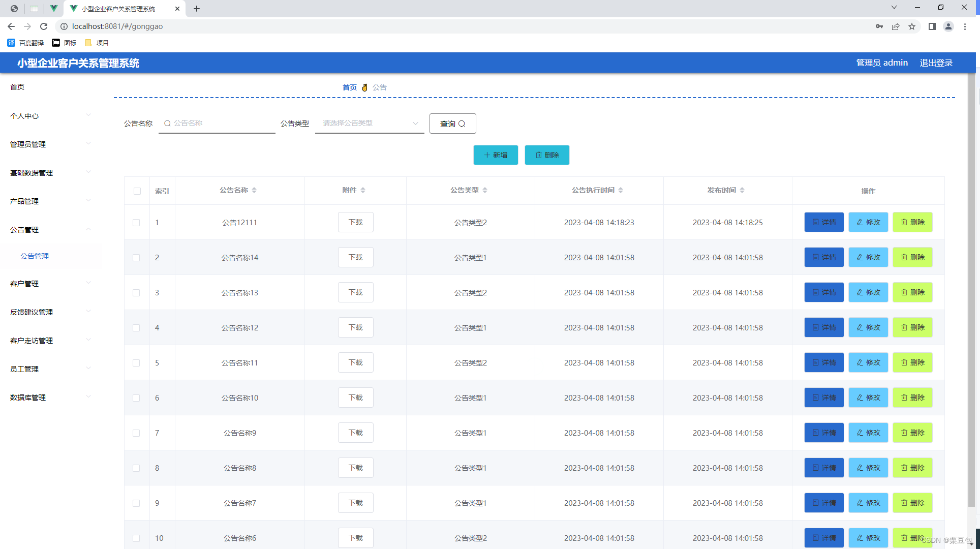Screen dimensions: 980x549
Task: Click the plus icon on the 新增 button
Action: coord(487,155)
